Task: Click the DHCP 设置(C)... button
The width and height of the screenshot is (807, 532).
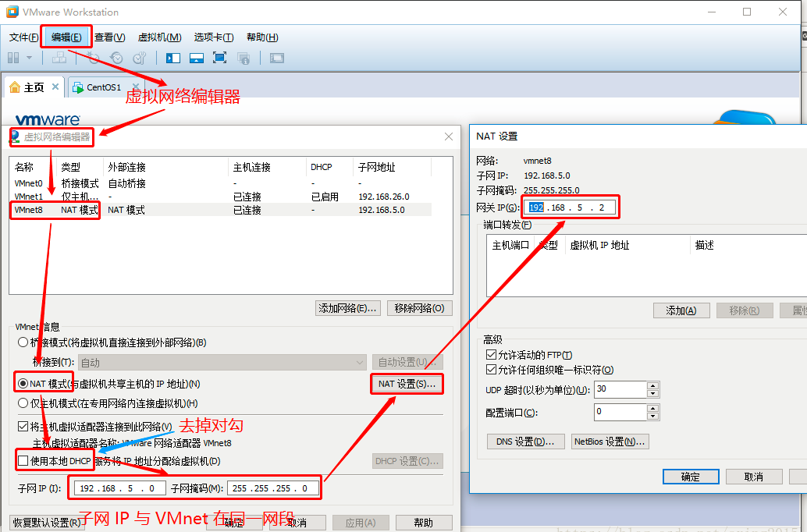Action: tap(407, 461)
